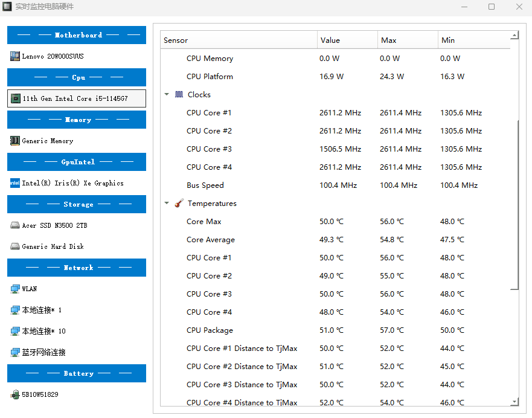Click the Clocks waveform icon
The height and width of the screenshot is (418, 532).
pyautogui.click(x=179, y=95)
